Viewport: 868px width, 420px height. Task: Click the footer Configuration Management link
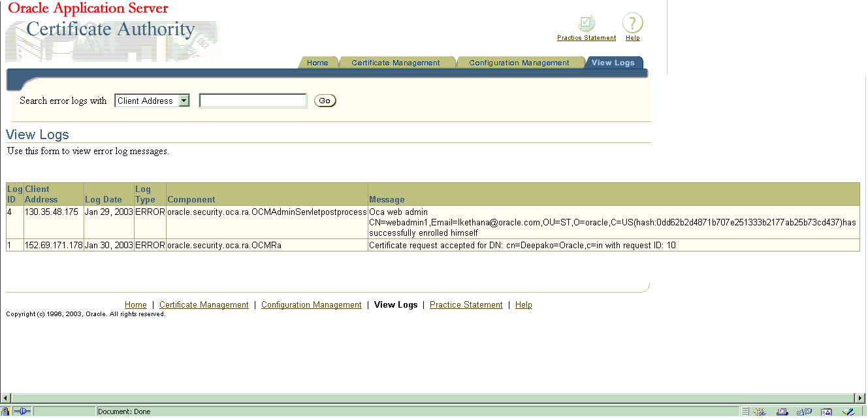[312, 305]
